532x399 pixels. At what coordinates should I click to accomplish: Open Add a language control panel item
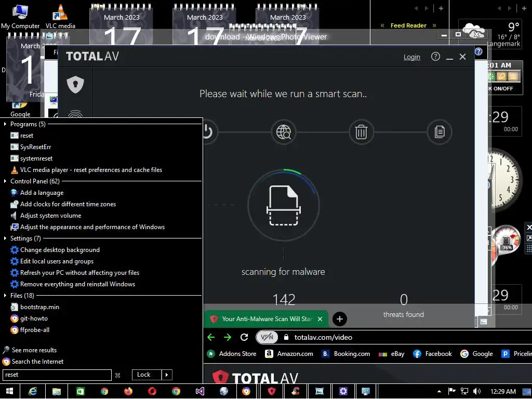tap(37, 193)
